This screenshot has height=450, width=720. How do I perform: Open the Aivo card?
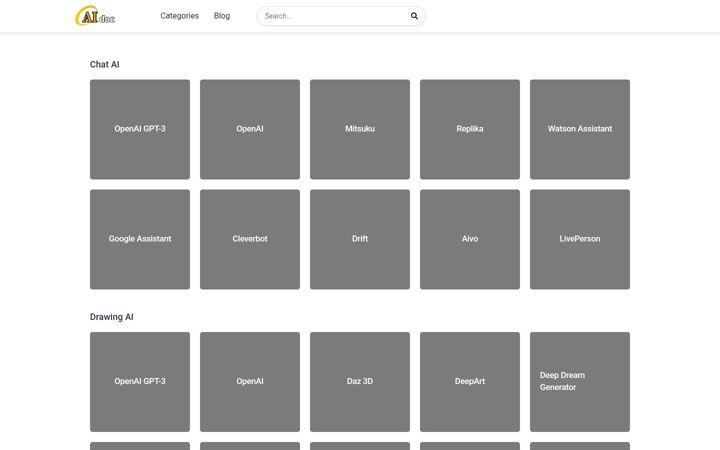(470, 239)
